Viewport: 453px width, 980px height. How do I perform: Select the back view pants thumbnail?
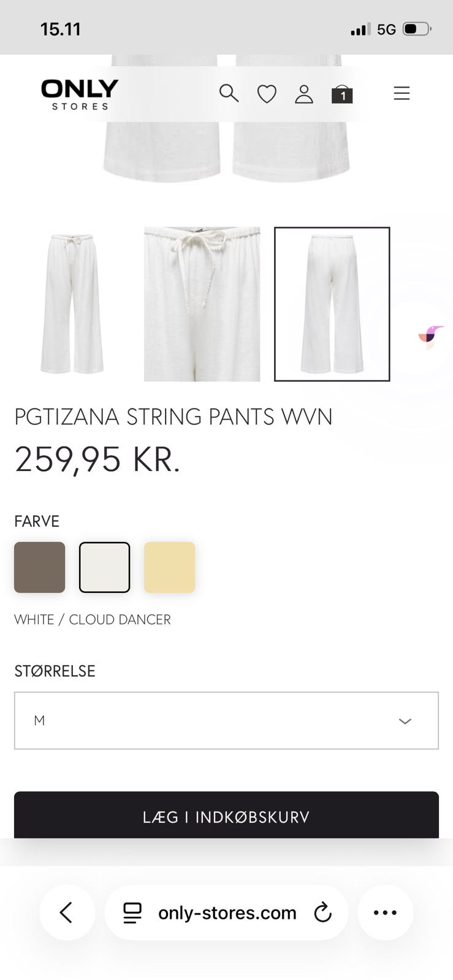pyautogui.click(x=332, y=304)
